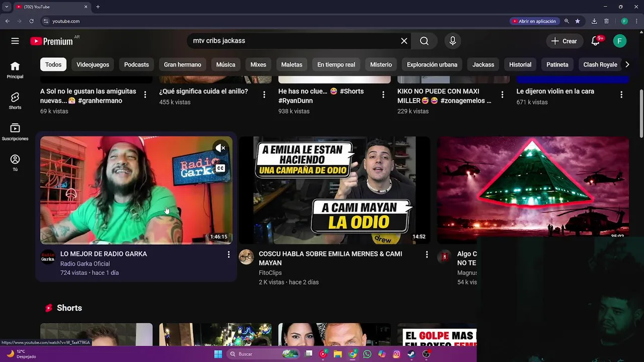Open the YouTube hamburger guide menu
This screenshot has height=362, width=644.
(15, 41)
